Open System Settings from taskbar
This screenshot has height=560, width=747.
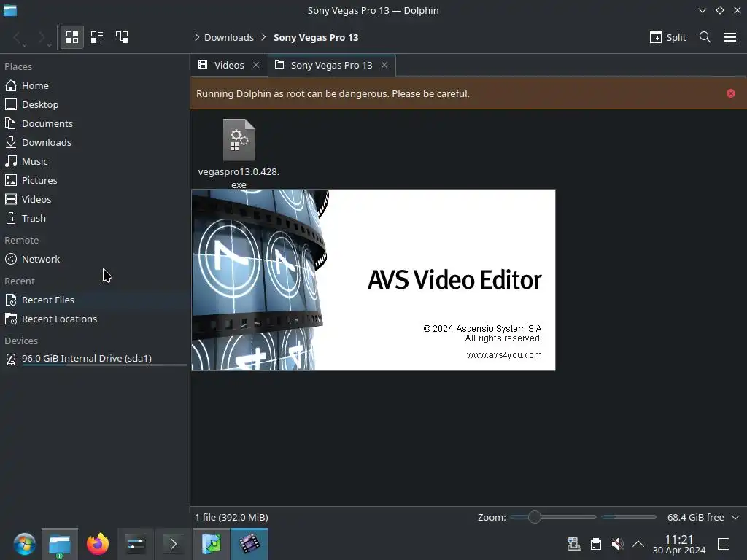coord(136,544)
